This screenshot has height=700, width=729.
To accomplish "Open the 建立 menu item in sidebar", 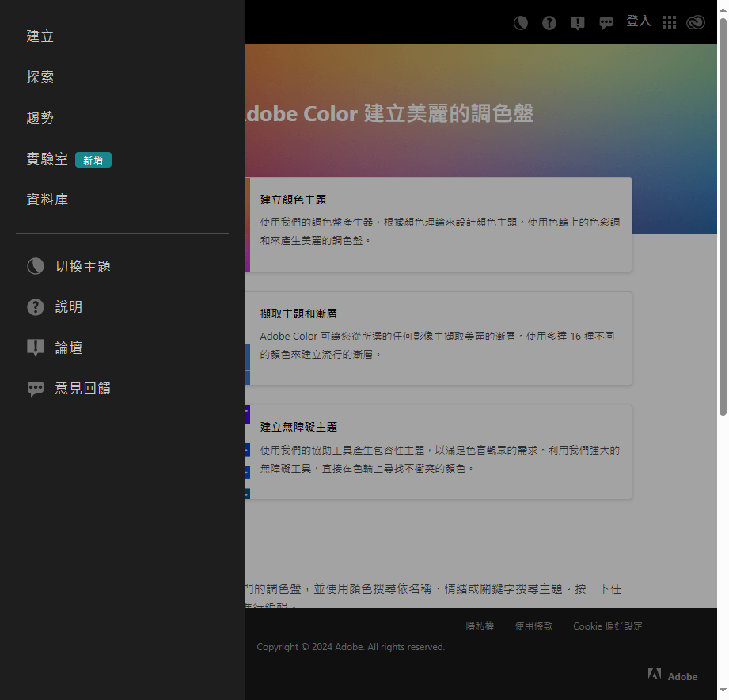I will click(x=40, y=36).
